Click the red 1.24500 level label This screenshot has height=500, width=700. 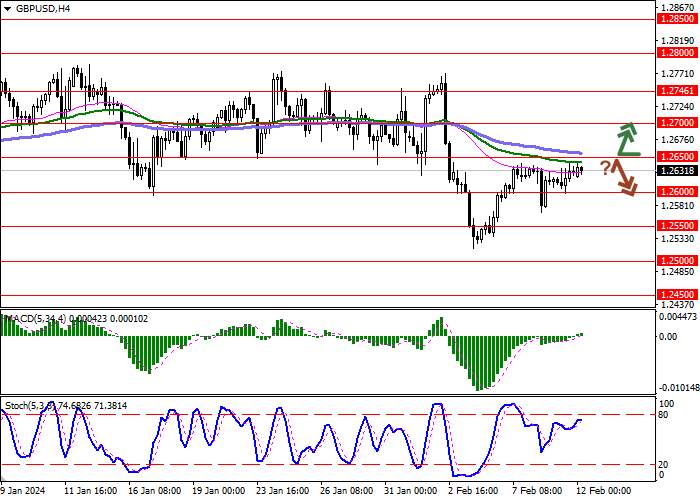(x=677, y=295)
